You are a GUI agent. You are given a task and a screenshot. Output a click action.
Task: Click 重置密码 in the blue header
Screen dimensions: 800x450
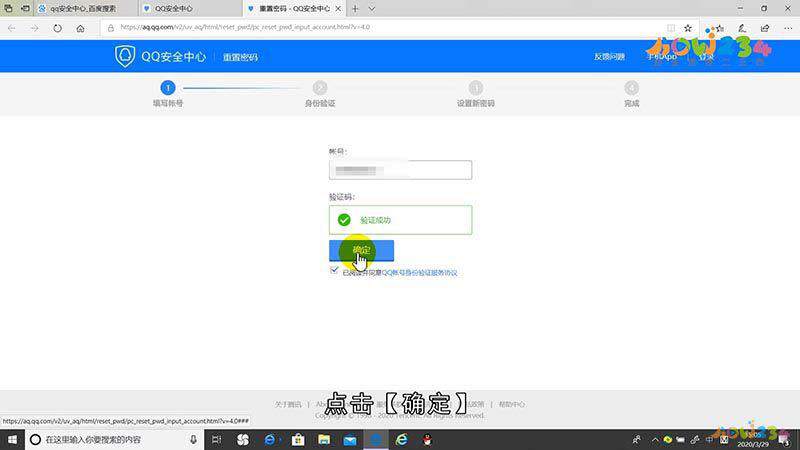click(240, 57)
